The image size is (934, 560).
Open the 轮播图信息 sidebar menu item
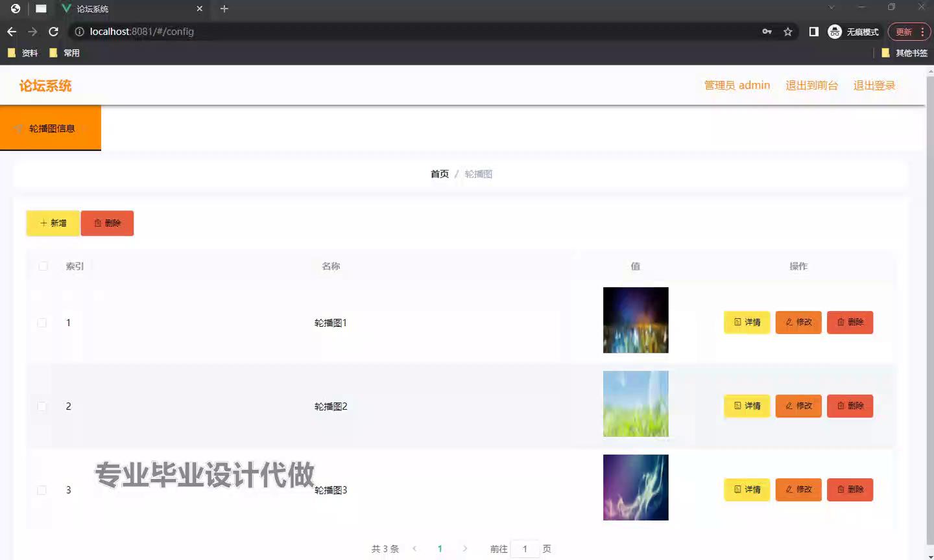click(x=51, y=128)
